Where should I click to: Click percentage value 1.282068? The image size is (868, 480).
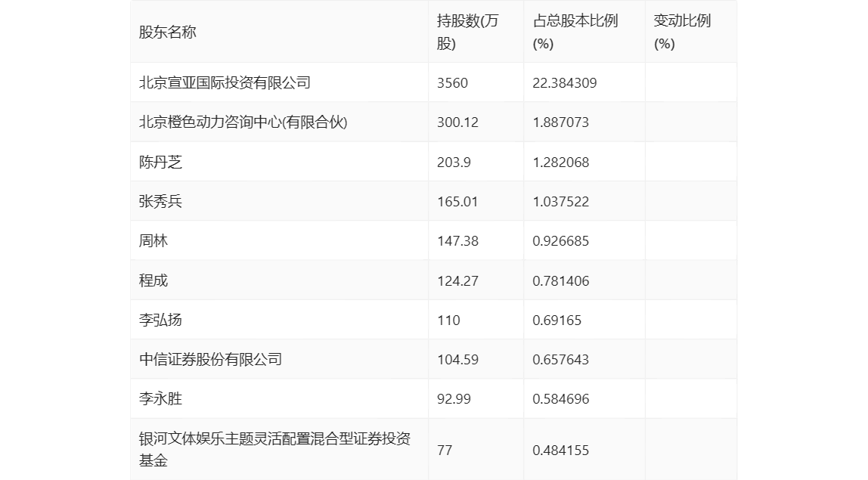click(561, 163)
